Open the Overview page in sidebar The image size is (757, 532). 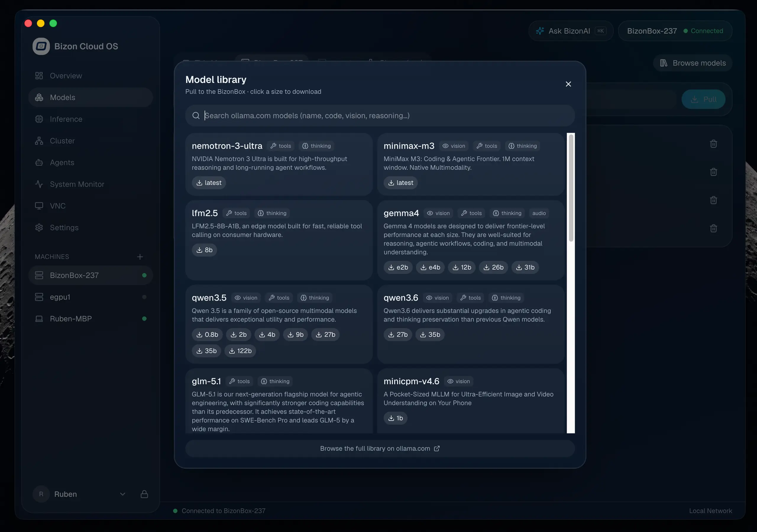coord(90,76)
